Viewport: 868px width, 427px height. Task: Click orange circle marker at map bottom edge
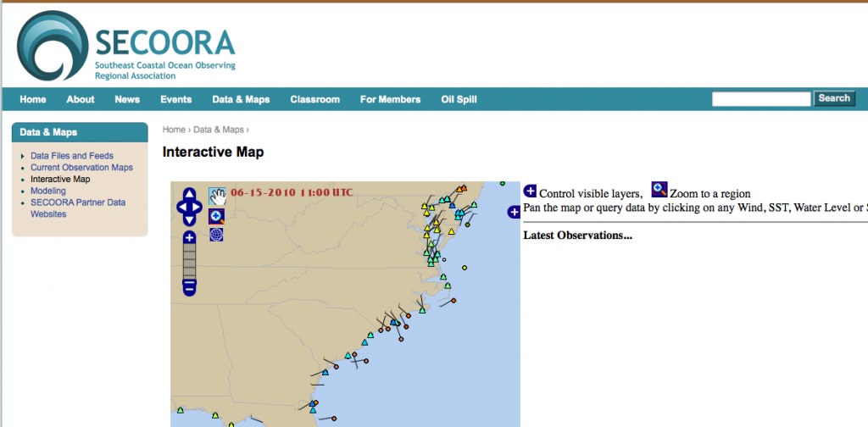tap(334, 419)
